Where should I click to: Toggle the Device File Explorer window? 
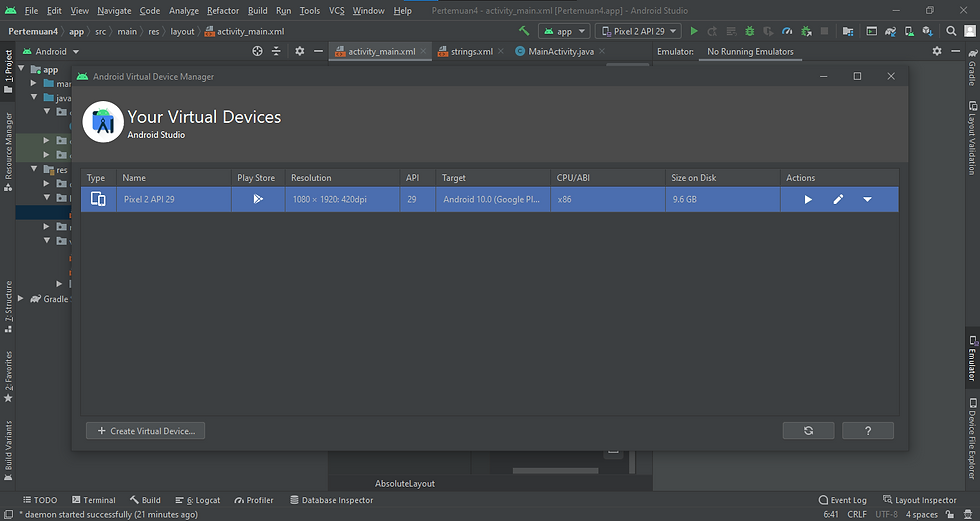click(972, 438)
